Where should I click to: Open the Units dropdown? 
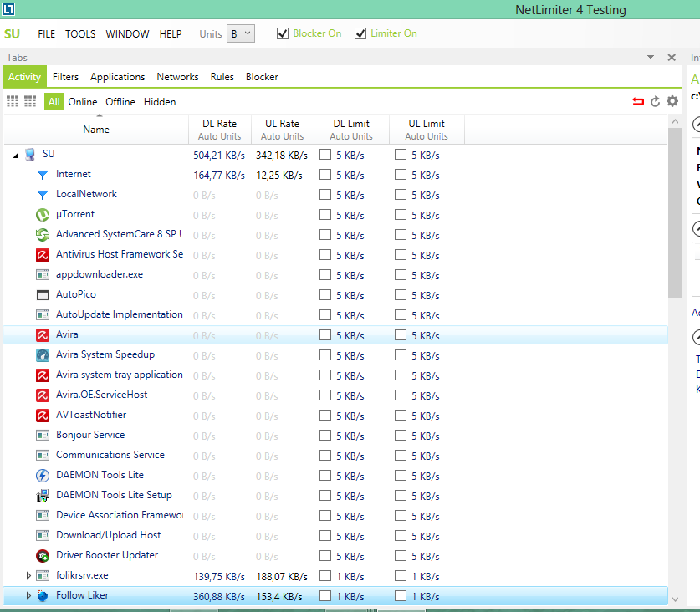241,33
